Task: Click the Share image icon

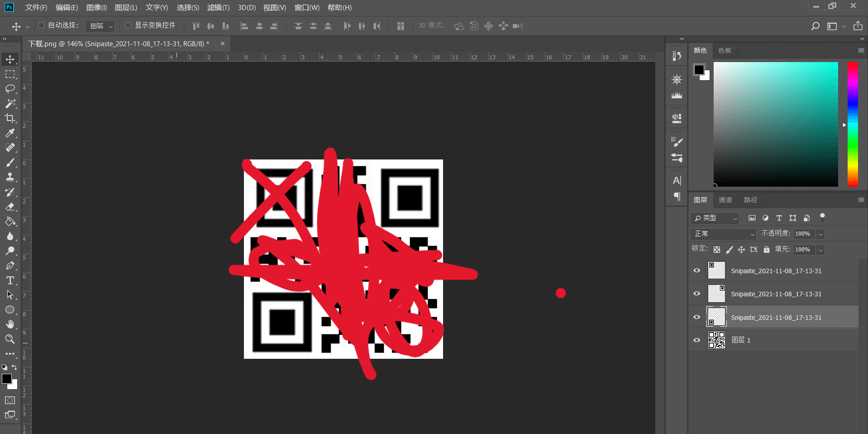Action: 858,26
